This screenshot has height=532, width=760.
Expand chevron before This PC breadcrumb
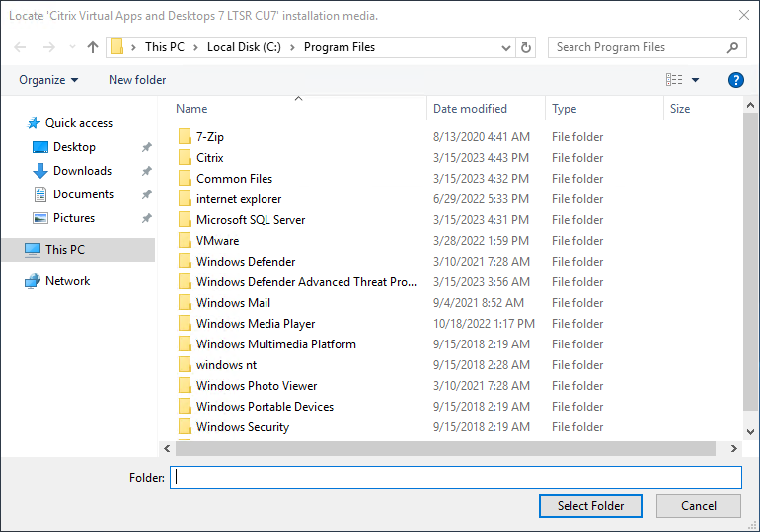133,47
